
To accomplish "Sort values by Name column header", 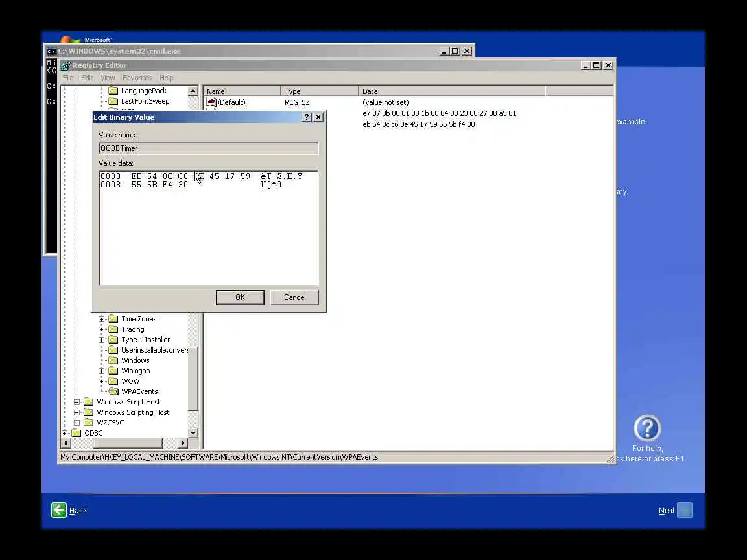I will point(243,91).
